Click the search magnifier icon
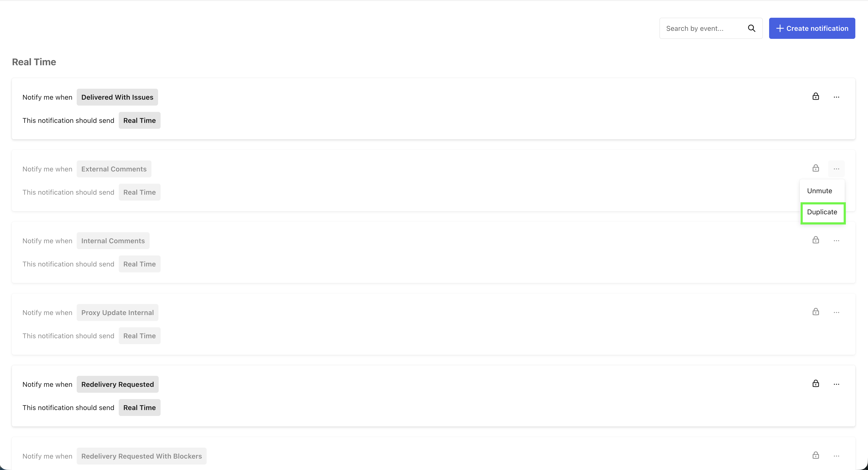This screenshot has width=868, height=470. point(751,28)
